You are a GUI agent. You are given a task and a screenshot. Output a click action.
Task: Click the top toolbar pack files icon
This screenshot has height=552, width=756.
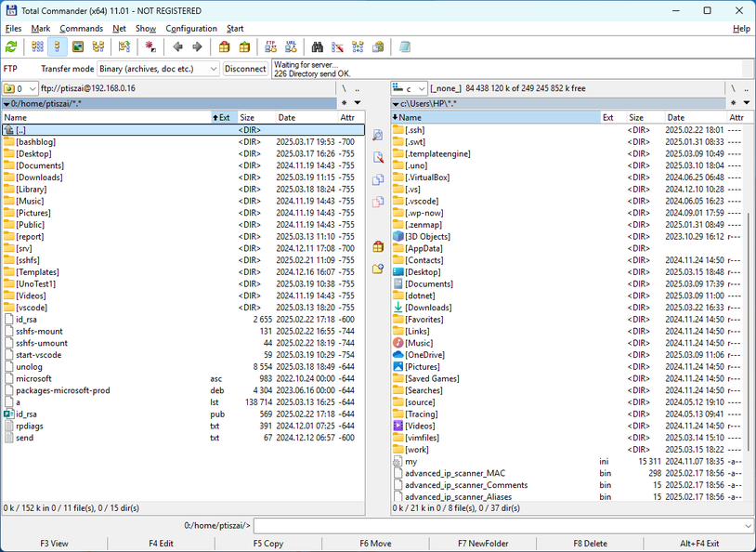(224, 46)
